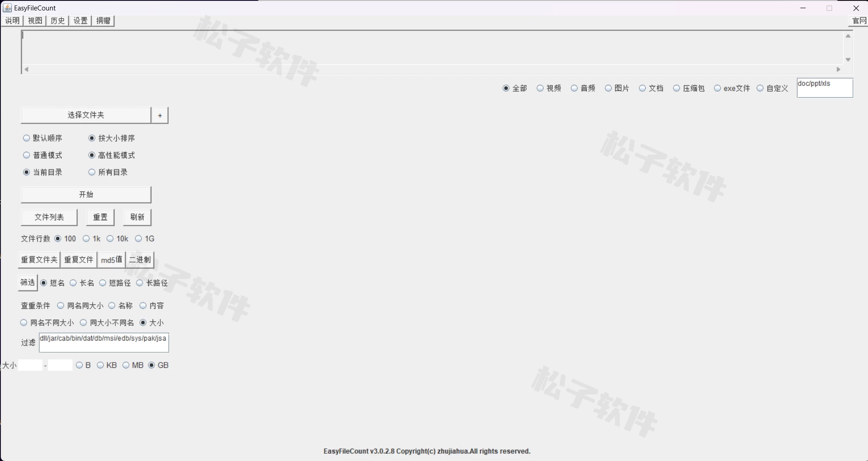Open the 捐赠 menu
This screenshot has height=461, width=868.
[x=103, y=21]
